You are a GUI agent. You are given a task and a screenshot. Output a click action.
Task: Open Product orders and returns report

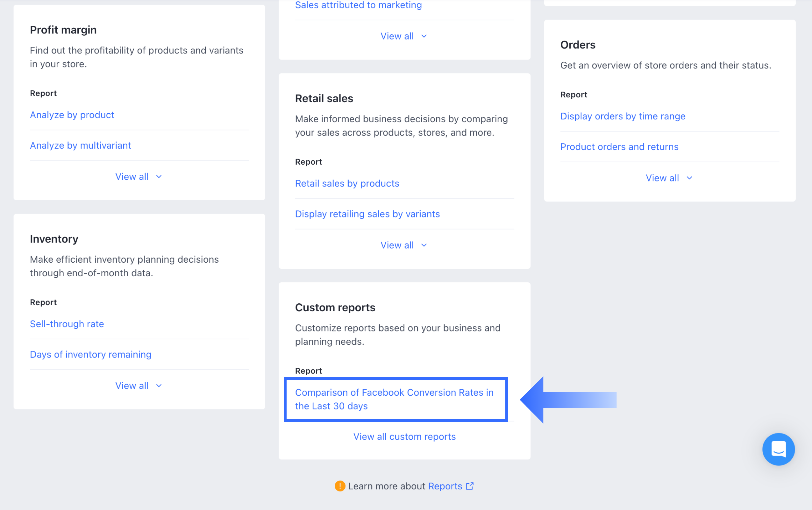619,147
